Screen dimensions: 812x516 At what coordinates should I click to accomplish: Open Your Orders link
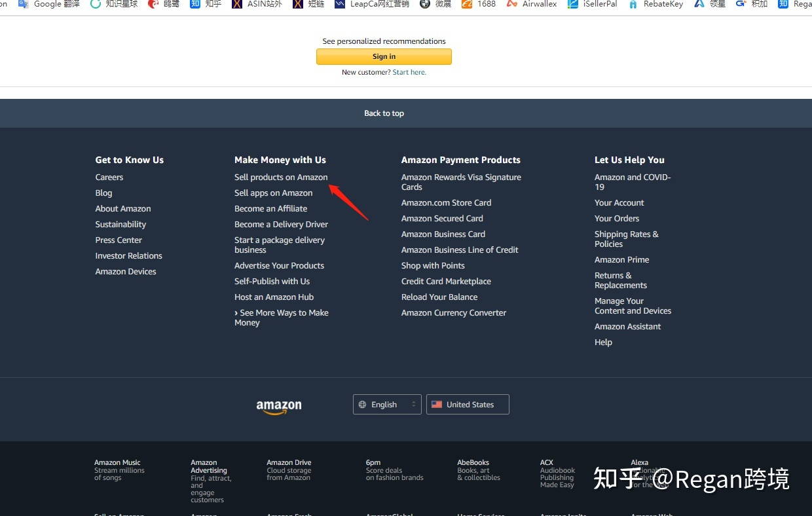coord(617,219)
